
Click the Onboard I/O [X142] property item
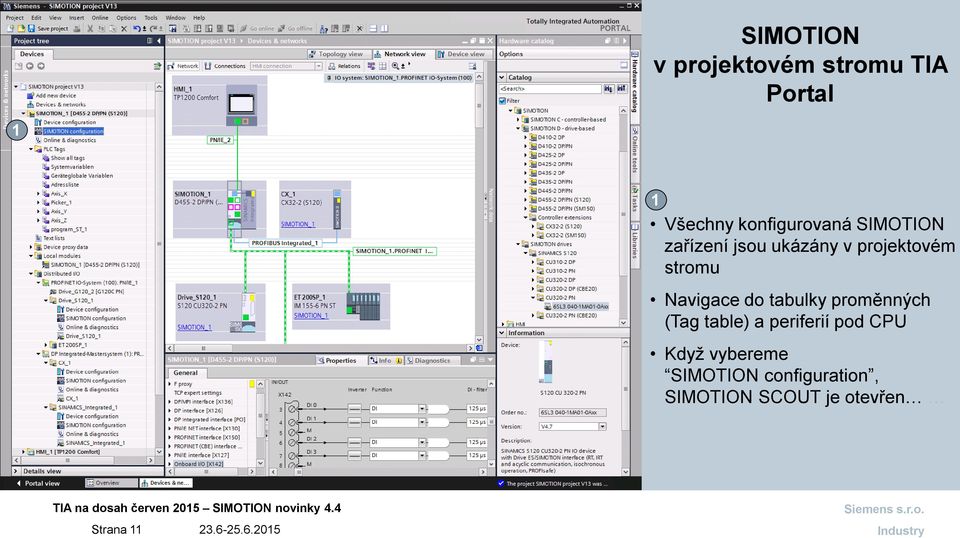click(x=198, y=464)
